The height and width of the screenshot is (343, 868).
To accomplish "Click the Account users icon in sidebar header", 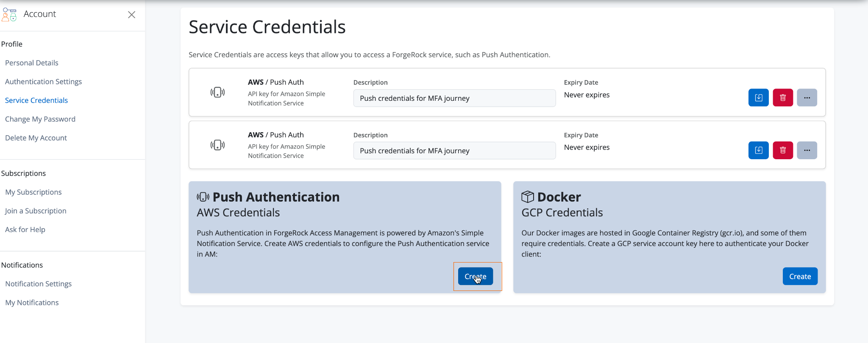I will 9,14.
